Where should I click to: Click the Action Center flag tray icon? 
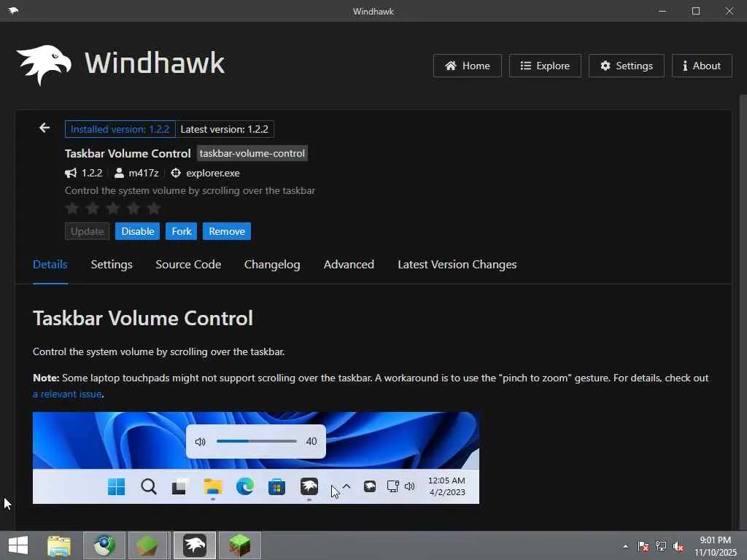coord(643,546)
